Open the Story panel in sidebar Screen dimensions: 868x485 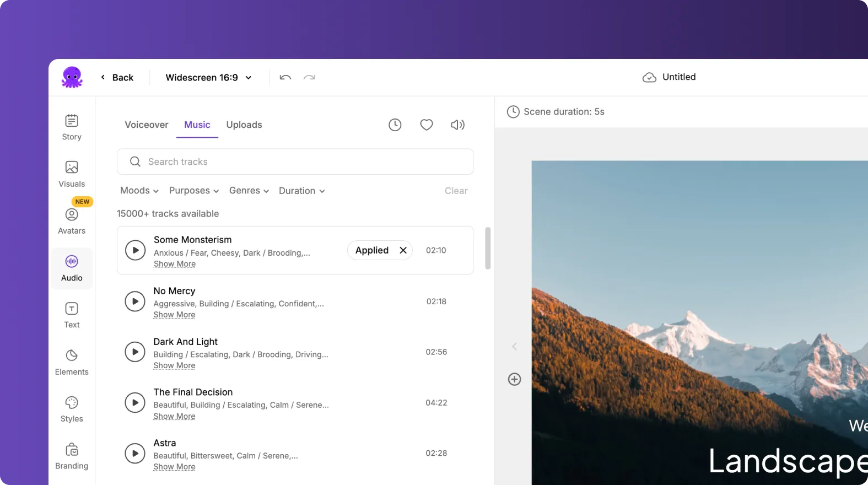(x=72, y=127)
